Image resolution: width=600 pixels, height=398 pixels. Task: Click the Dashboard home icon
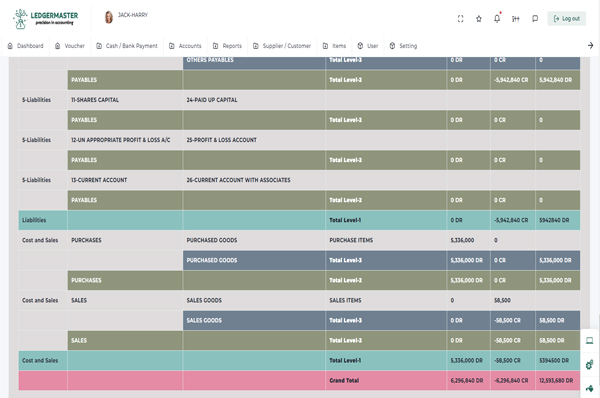coord(10,46)
